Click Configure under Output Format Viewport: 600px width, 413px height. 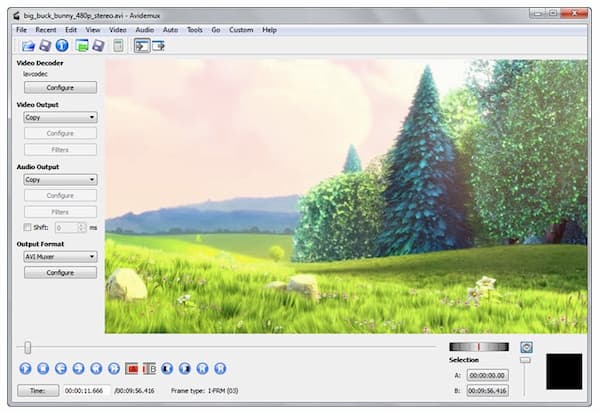(x=60, y=273)
